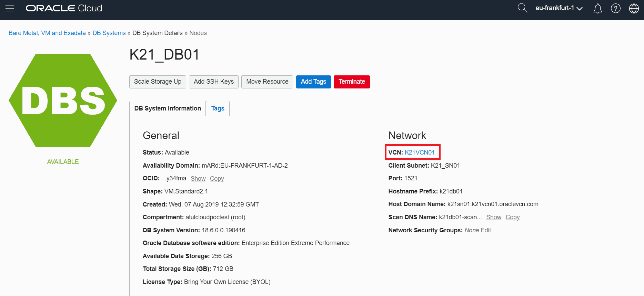Edit Network Security Groups
Viewport: 644px width, 296px height.
485,230
